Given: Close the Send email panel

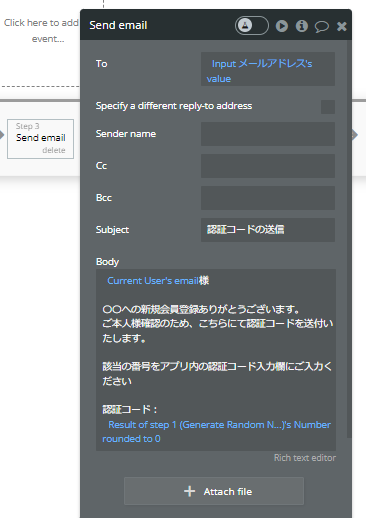Looking at the screenshot, I should coord(342,26).
